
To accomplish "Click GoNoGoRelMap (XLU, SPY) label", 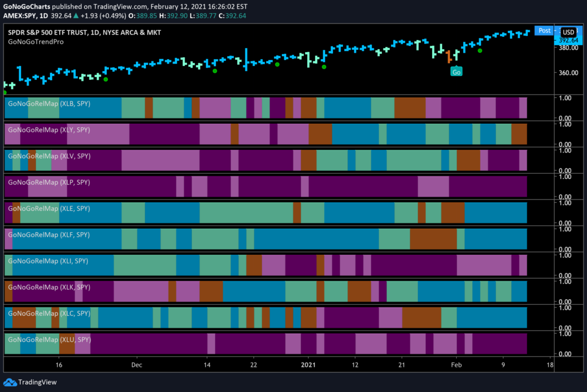I will (49, 340).
